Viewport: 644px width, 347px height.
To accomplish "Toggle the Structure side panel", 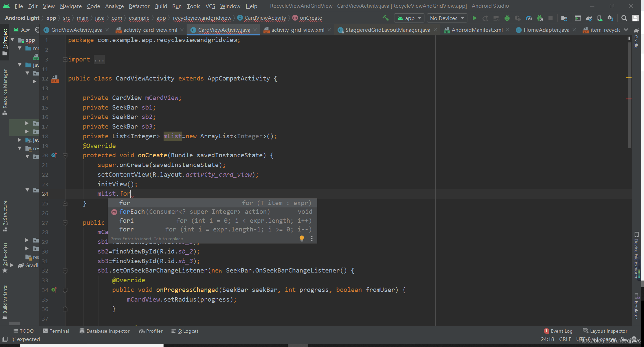I will point(5,216).
